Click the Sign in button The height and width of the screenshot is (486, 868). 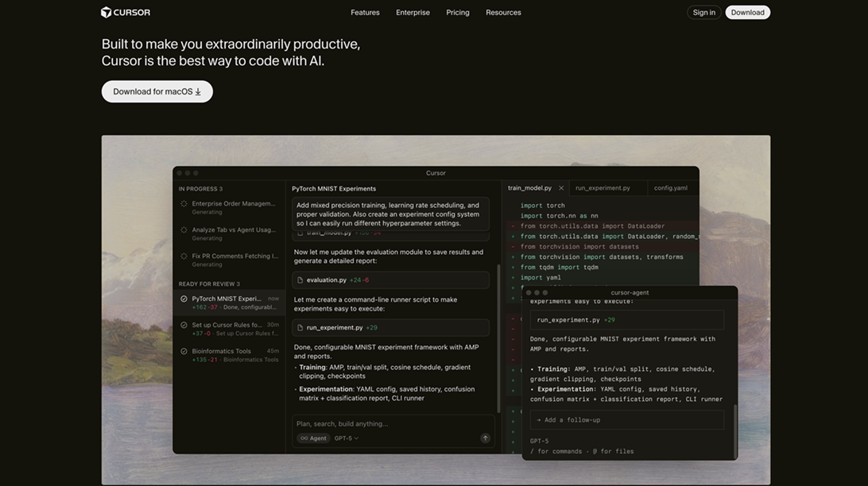pos(703,13)
